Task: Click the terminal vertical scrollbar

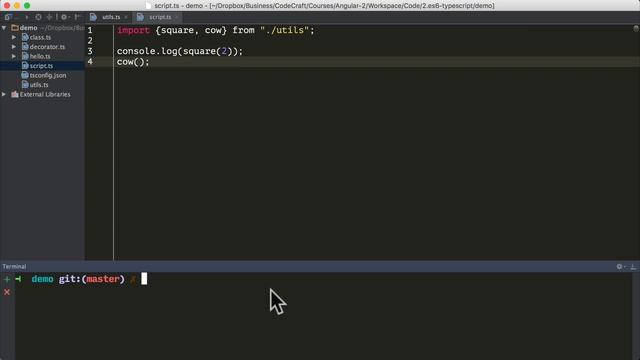Action: pyautogui.click(x=636, y=316)
